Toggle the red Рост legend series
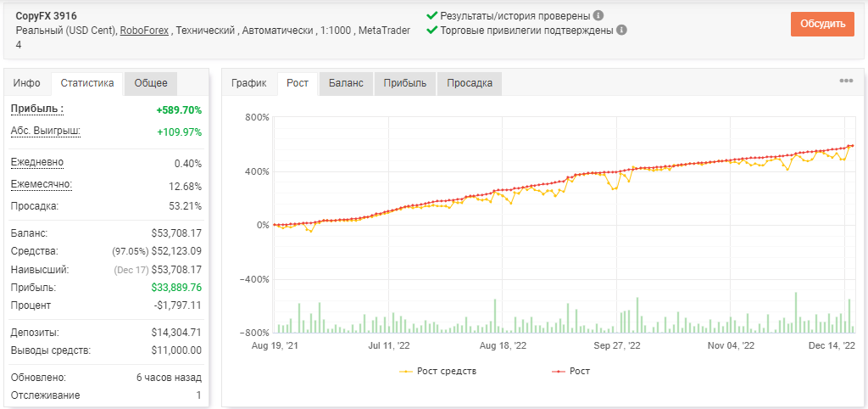This screenshot has width=868, height=409. 570,371
